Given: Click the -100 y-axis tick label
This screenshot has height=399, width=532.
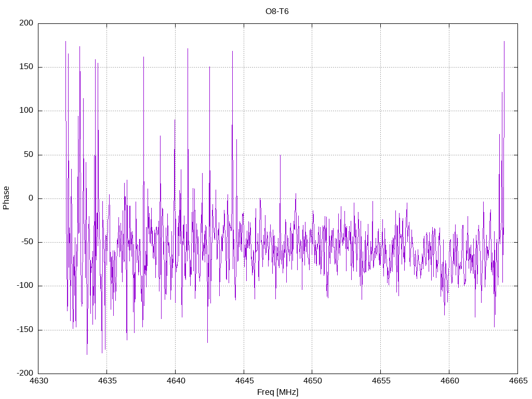Looking at the screenshot, I should [x=25, y=286].
